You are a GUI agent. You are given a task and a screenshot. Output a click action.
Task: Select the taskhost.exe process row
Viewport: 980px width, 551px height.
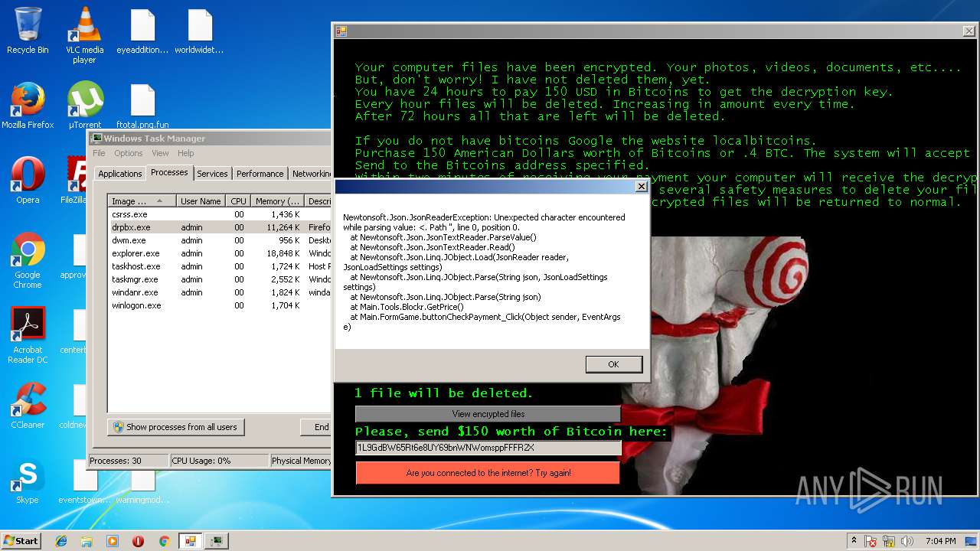(x=220, y=266)
